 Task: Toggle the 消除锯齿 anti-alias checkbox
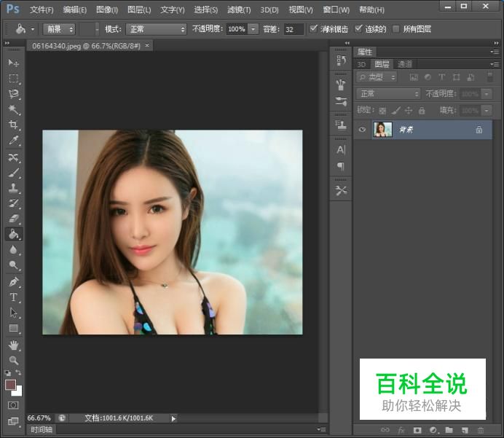point(313,29)
